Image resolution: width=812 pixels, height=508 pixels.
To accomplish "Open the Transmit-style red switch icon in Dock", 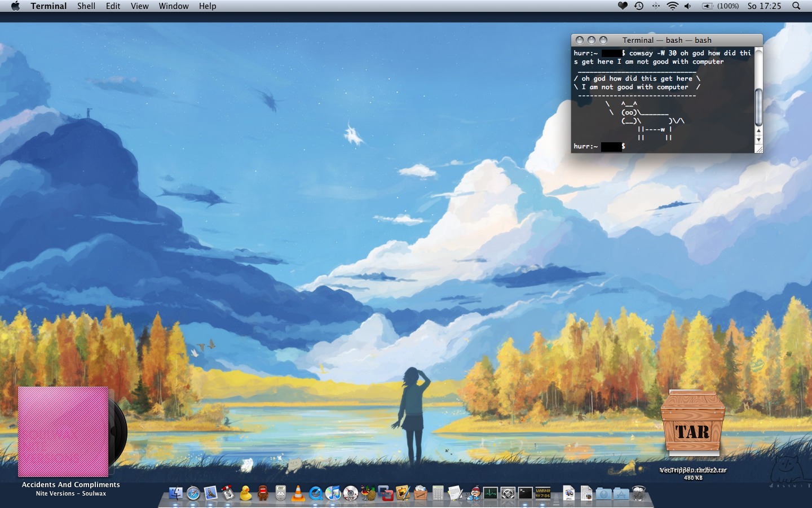I will click(228, 493).
